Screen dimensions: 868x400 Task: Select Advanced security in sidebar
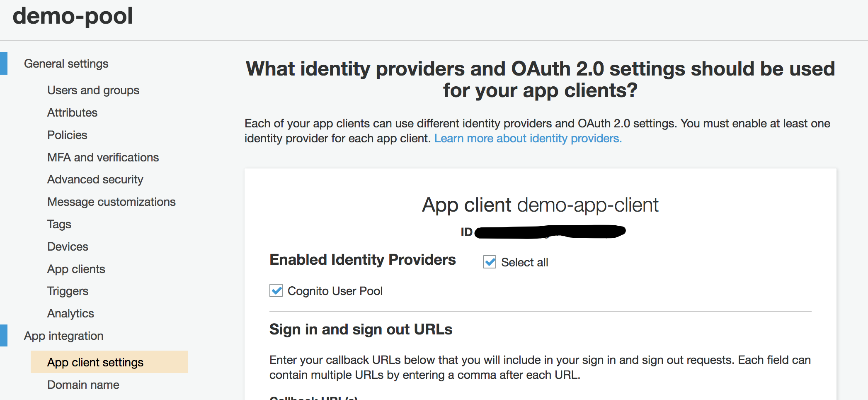click(x=95, y=180)
